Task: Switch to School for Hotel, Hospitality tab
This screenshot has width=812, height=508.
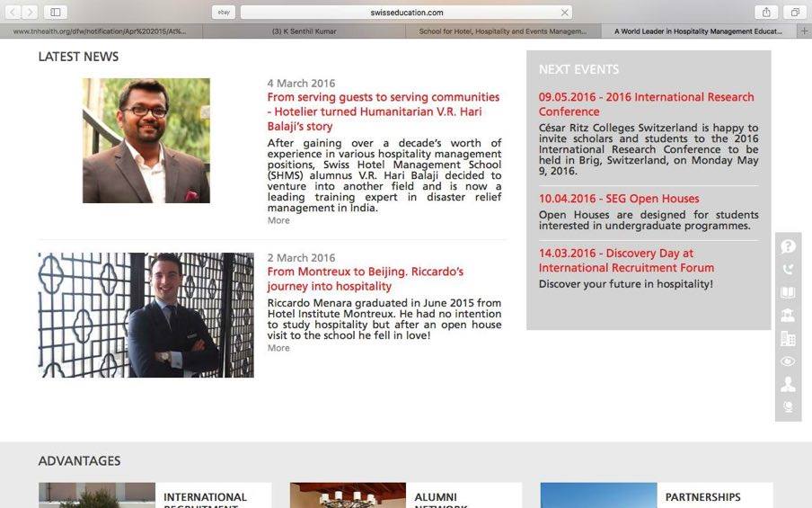Action: click(502, 31)
